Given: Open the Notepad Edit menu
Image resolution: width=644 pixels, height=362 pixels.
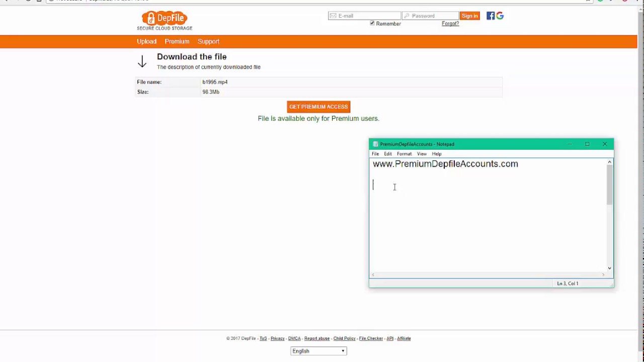Looking at the screenshot, I should coord(388,154).
